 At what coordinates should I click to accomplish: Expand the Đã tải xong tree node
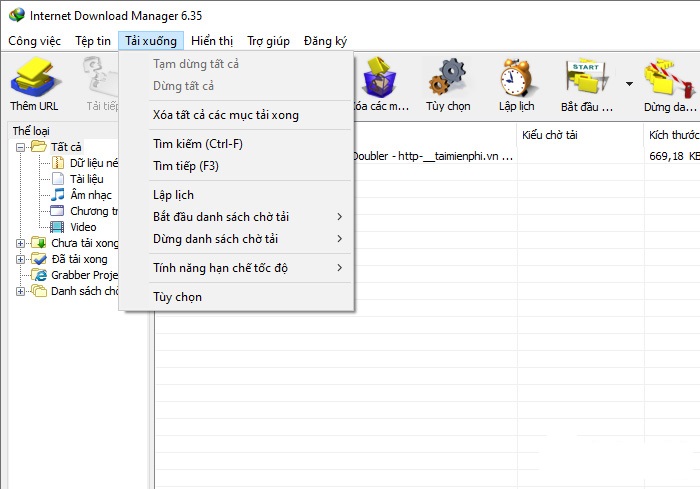pos(20,259)
